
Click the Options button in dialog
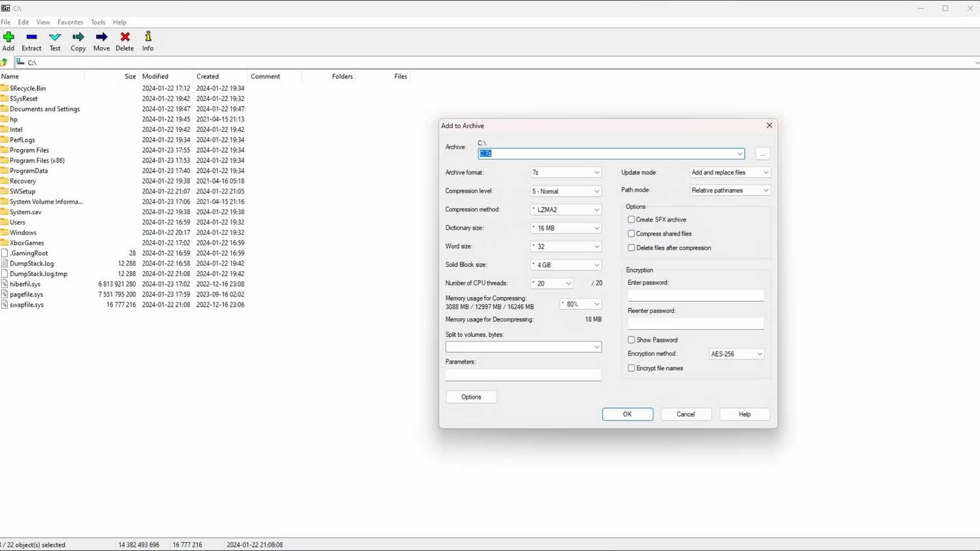(x=471, y=397)
